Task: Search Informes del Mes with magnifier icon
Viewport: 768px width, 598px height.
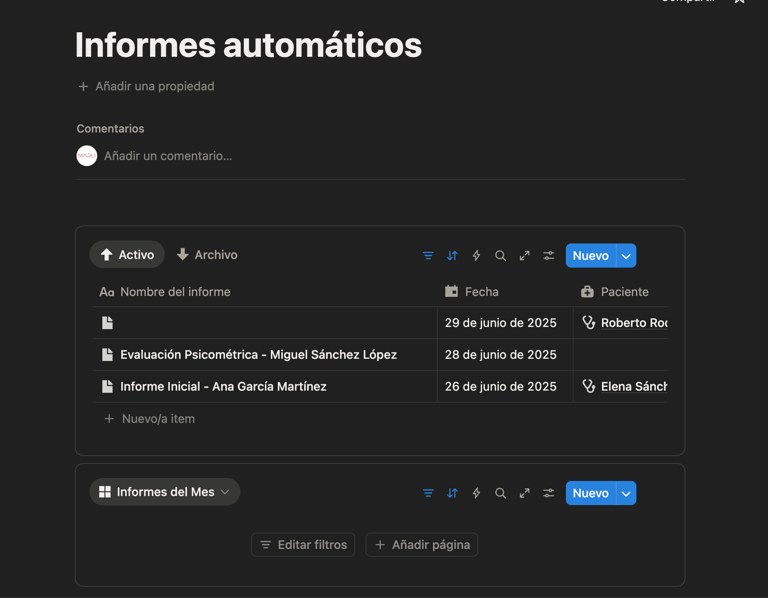Action: point(500,493)
